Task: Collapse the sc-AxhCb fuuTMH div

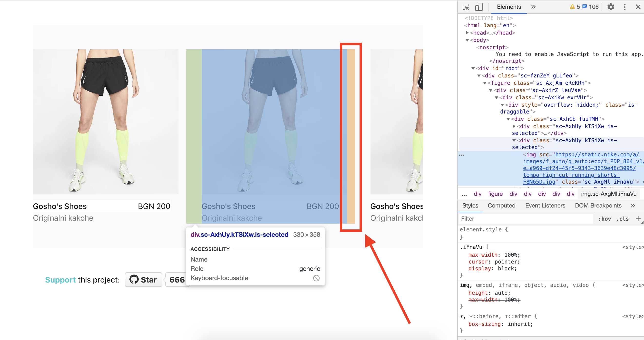Action: (x=508, y=119)
